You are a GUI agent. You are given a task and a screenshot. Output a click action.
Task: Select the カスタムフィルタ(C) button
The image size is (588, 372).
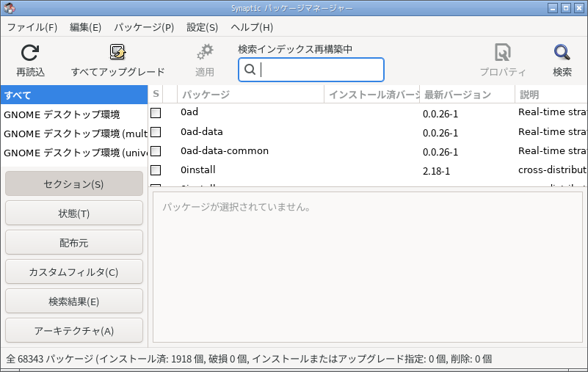click(74, 272)
